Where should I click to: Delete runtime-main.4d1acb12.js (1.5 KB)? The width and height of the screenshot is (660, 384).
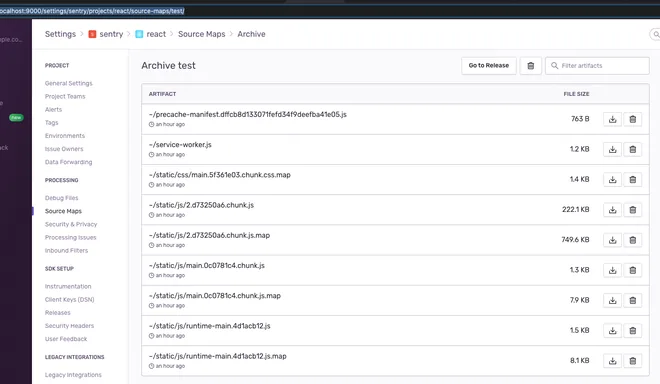point(633,331)
